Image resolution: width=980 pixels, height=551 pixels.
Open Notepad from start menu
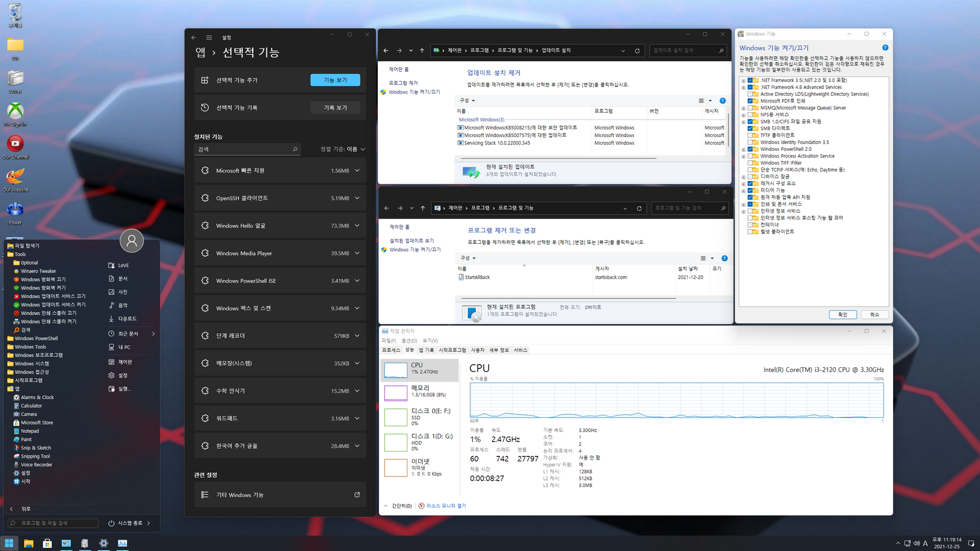click(26, 431)
